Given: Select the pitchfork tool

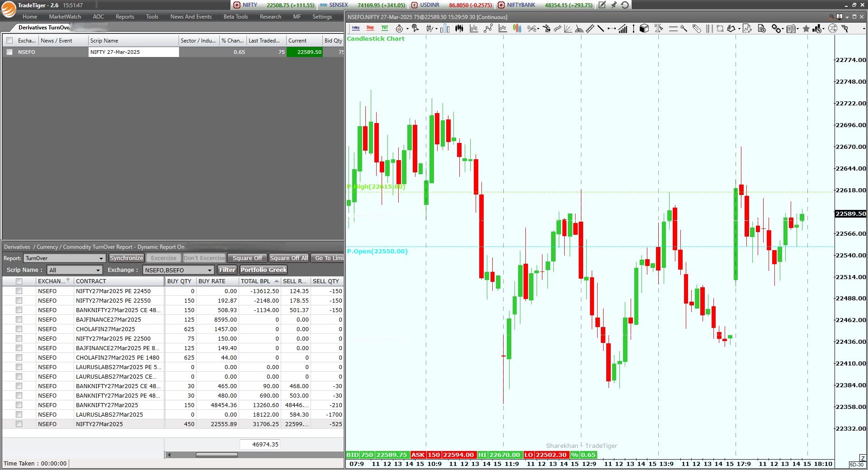Looking at the screenshot, I should [684, 28].
